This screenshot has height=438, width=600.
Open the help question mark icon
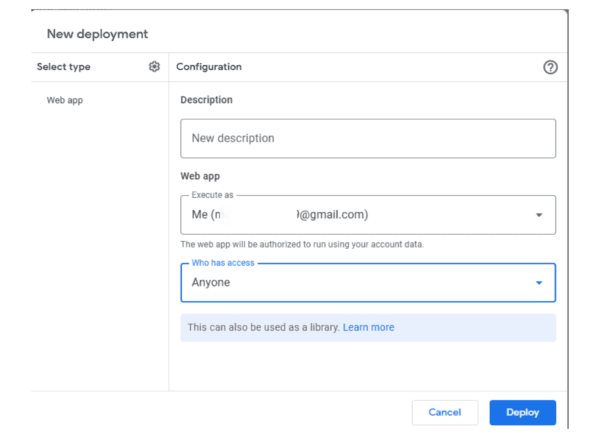coord(549,67)
